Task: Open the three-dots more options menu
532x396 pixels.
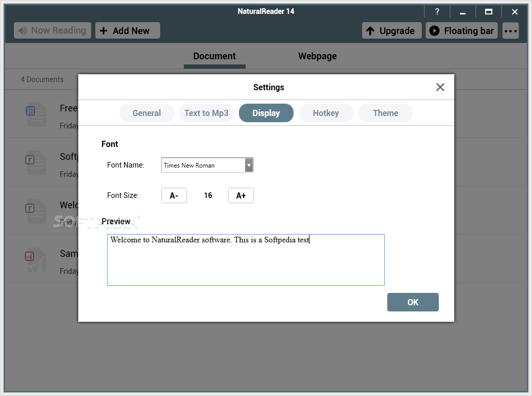Action: (x=510, y=30)
